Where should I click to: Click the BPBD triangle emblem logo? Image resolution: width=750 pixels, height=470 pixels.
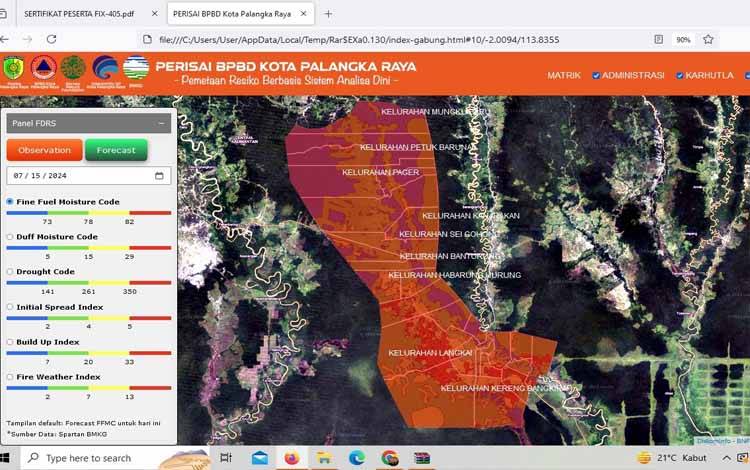coord(44,68)
